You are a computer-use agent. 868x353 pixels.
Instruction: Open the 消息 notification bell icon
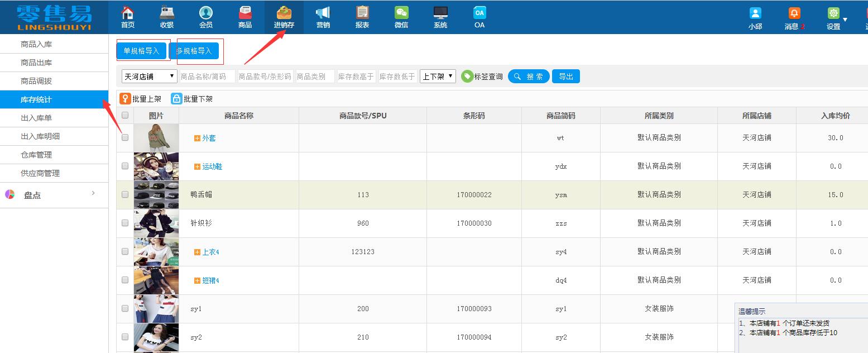coord(794,13)
